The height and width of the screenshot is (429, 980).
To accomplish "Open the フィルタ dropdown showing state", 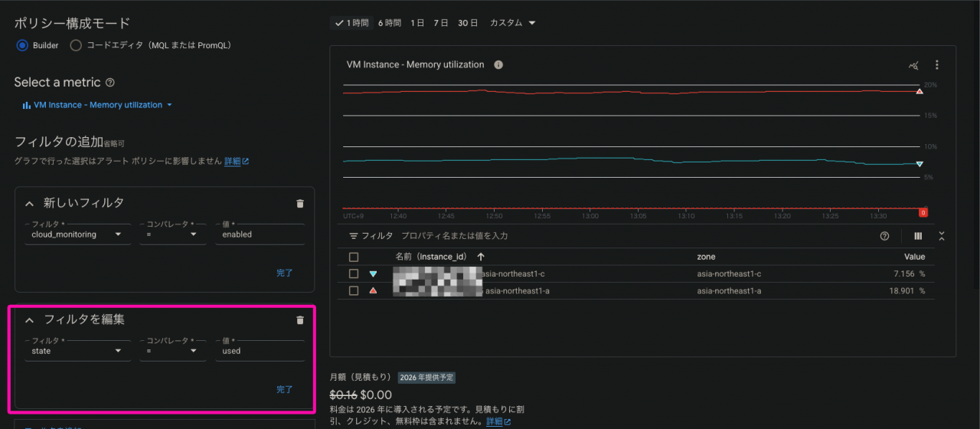I will click(76, 351).
